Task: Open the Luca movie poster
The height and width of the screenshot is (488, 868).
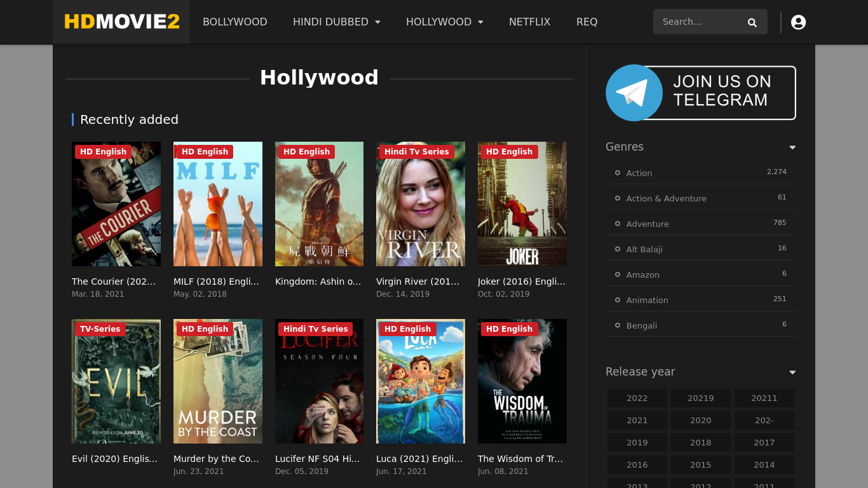Action: tap(421, 381)
